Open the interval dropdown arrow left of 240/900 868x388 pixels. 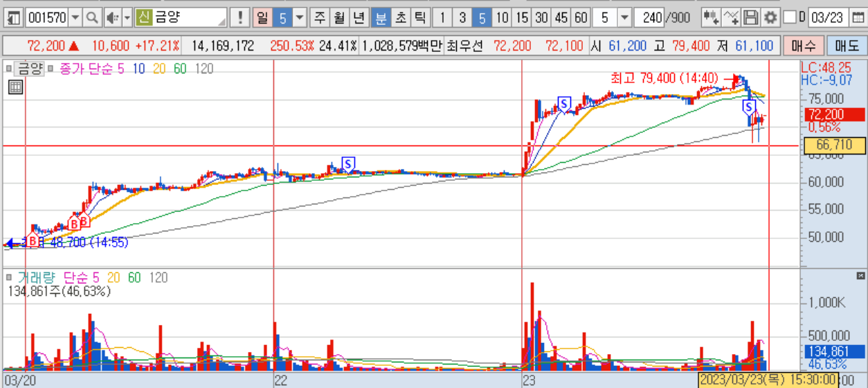pyautogui.click(x=624, y=17)
